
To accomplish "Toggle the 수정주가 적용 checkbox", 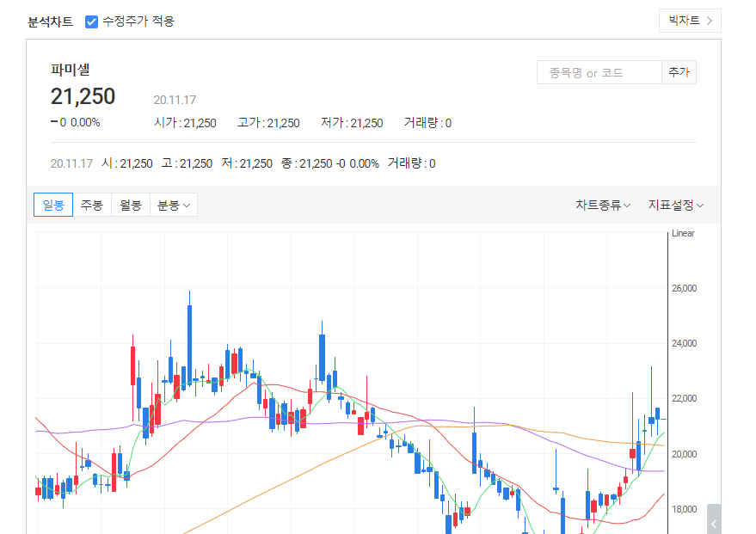I will click(92, 21).
